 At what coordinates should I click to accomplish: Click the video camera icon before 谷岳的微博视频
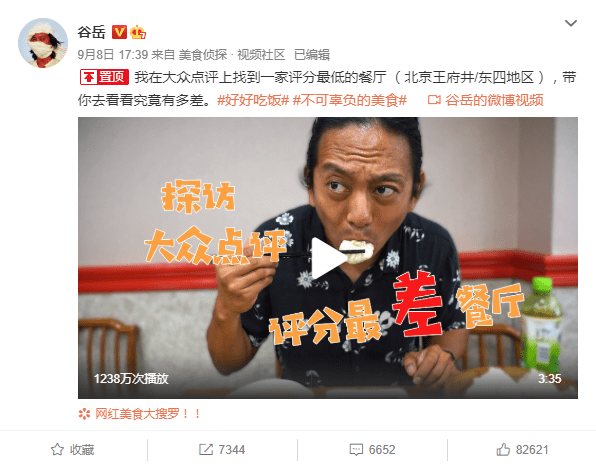pyautogui.click(x=434, y=100)
